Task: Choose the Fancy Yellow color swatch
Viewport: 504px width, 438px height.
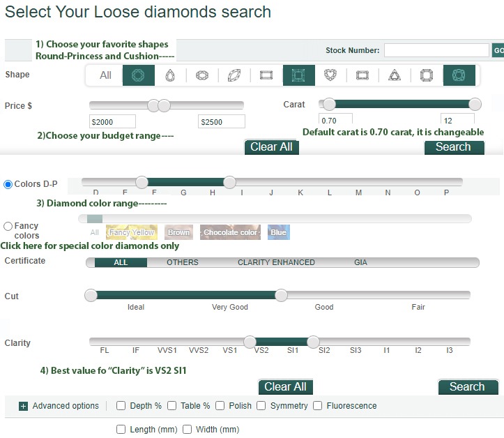Action: [132, 232]
